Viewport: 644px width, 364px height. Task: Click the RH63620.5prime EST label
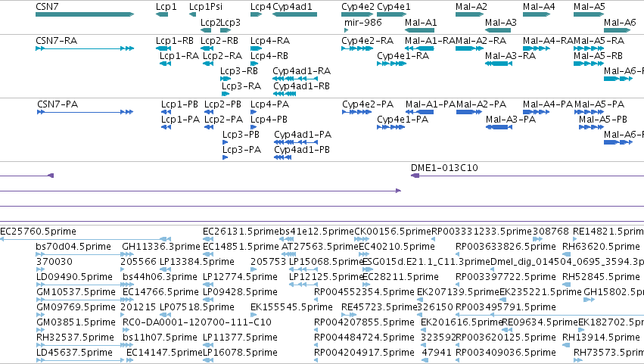tap(602, 247)
